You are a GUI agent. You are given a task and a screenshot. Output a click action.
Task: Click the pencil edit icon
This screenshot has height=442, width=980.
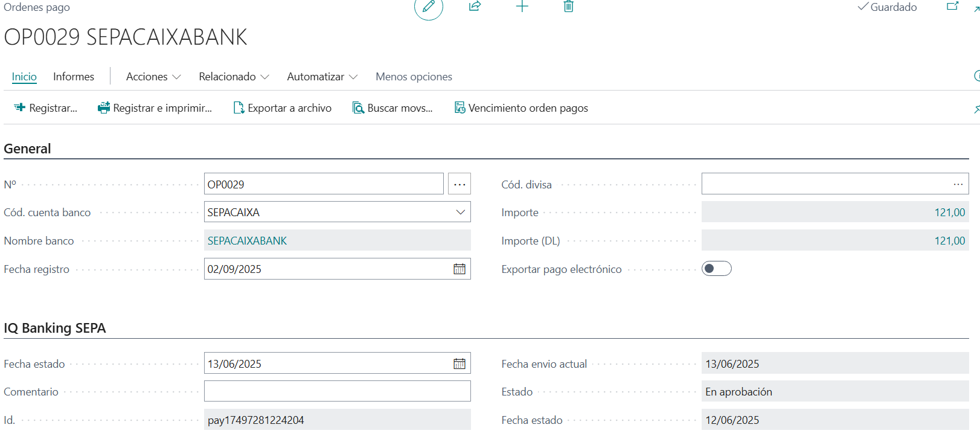pyautogui.click(x=428, y=7)
